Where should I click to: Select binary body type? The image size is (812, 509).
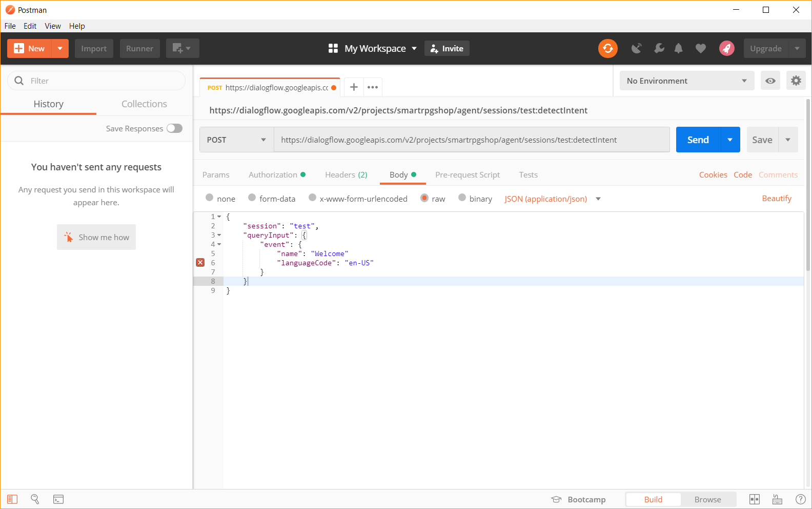(462, 198)
